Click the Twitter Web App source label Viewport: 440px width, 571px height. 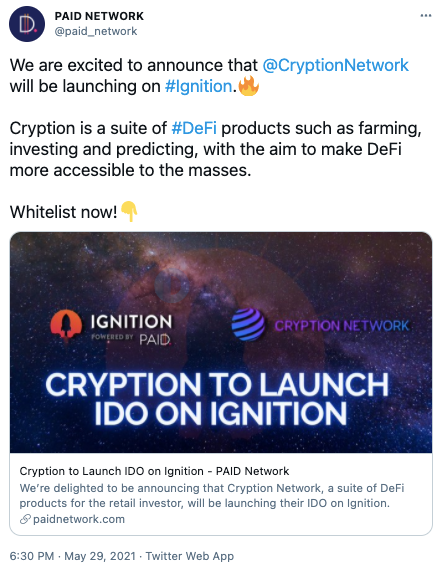(189, 556)
